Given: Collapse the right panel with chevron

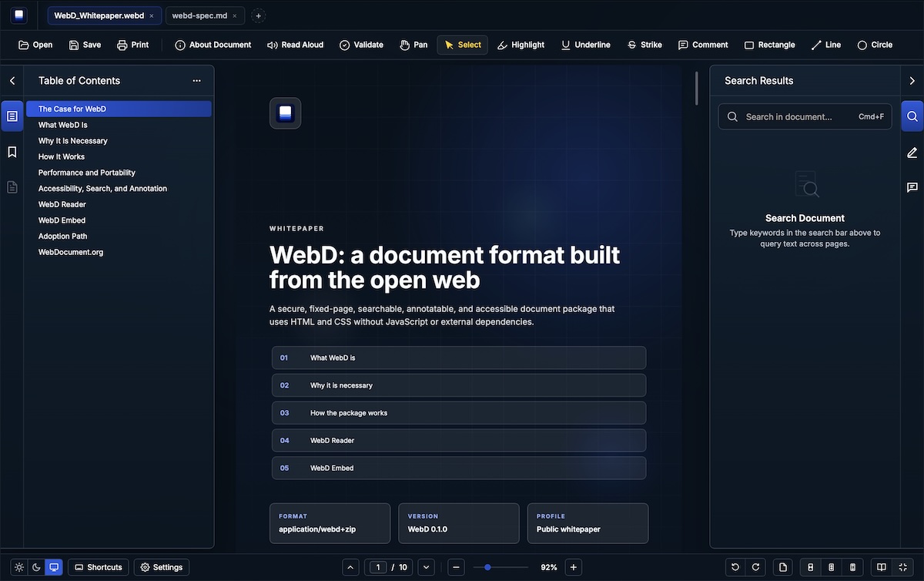Looking at the screenshot, I should click(912, 81).
